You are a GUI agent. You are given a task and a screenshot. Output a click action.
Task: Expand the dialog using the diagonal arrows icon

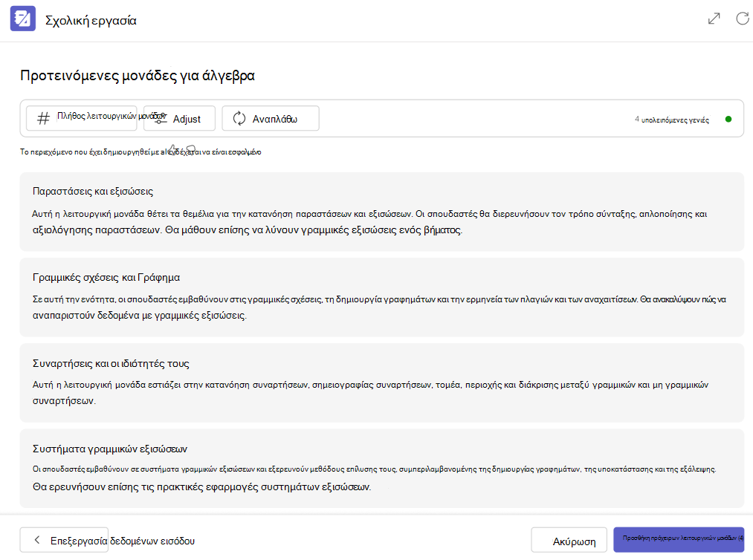714,19
